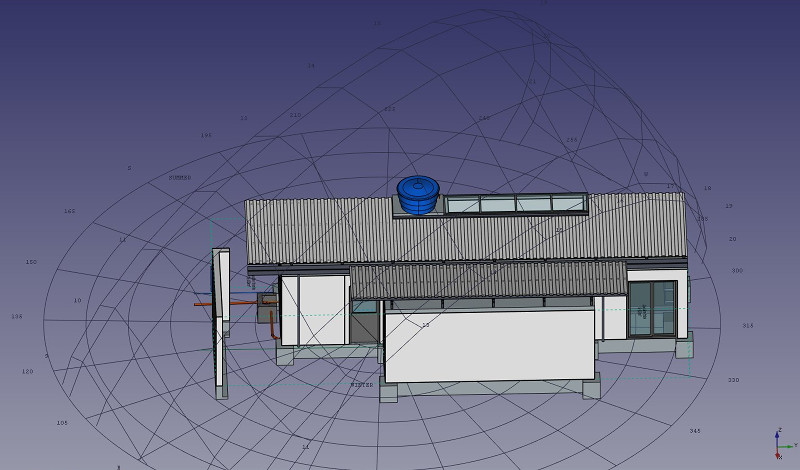Select footing under front wall's left corner
The width and height of the screenshot is (800, 470).
(x=388, y=393)
